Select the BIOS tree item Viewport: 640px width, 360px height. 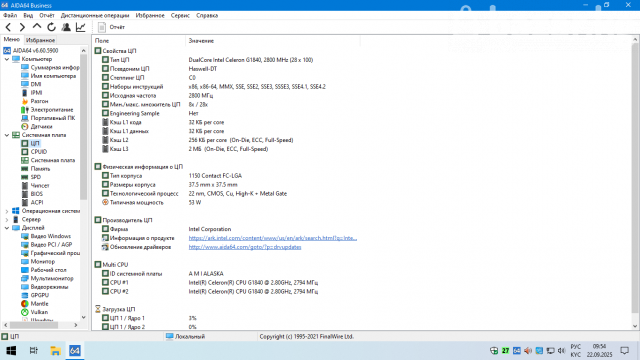pyautogui.click(x=32, y=194)
